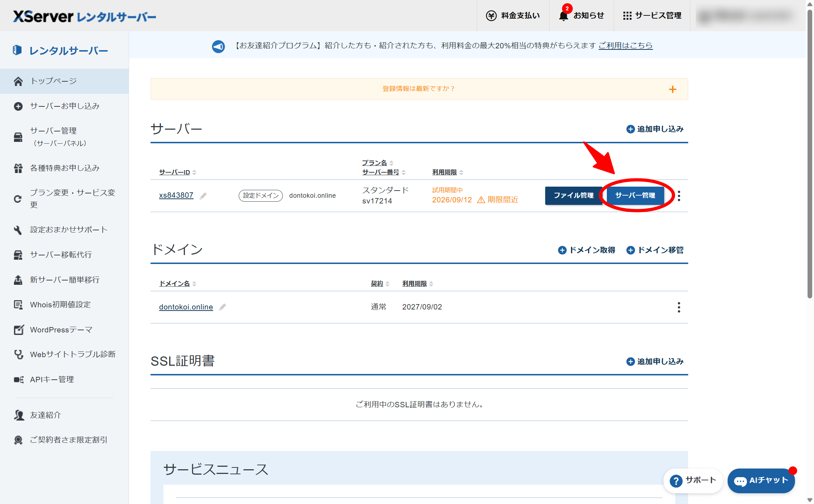Viewport: 814px width, 504px height.
Task: Open the AIチャット chat button
Action: [761, 481]
